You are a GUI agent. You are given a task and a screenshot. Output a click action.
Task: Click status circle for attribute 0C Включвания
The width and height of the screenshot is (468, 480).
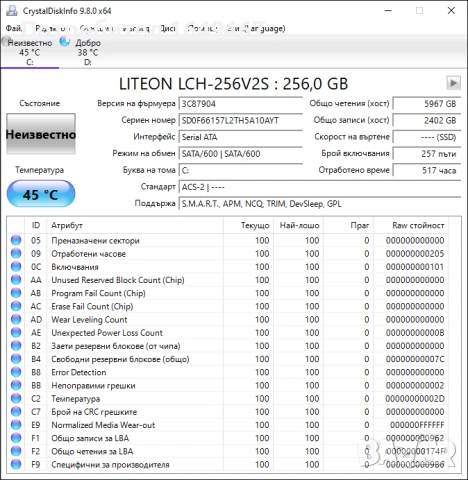point(16,267)
